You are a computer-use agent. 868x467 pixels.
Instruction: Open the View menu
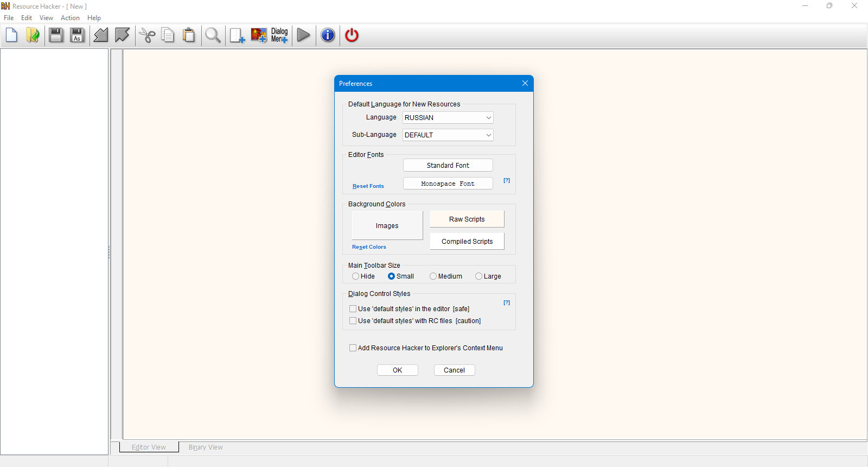pos(46,18)
